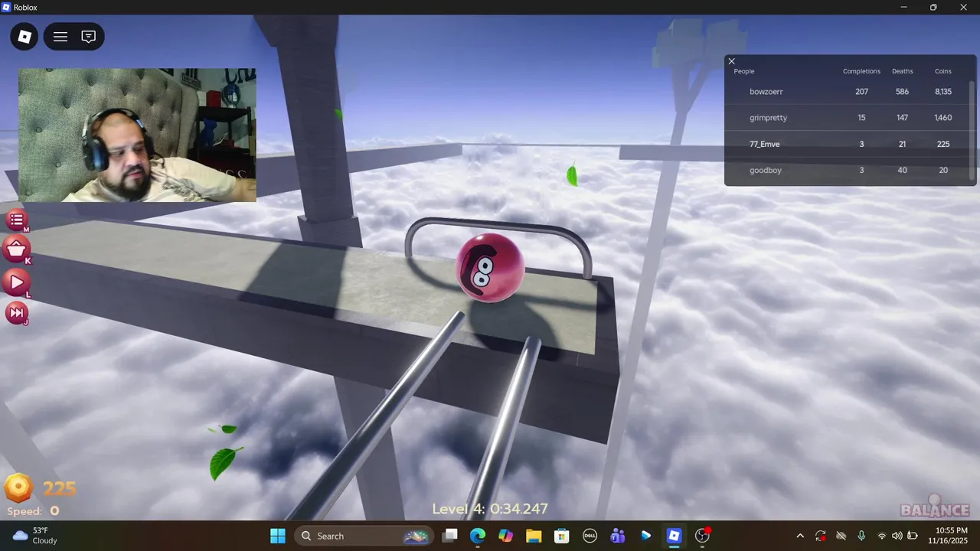The height and width of the screenshot is (551, 980).
Task: Select player bowzoerr in the leaderboard
Action: (x=766, y=92)
